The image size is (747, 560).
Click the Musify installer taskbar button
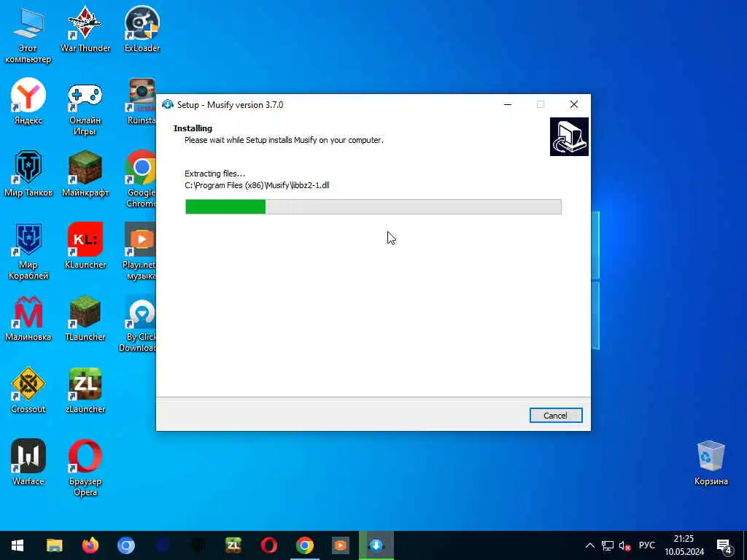click(x=376, y=545)
